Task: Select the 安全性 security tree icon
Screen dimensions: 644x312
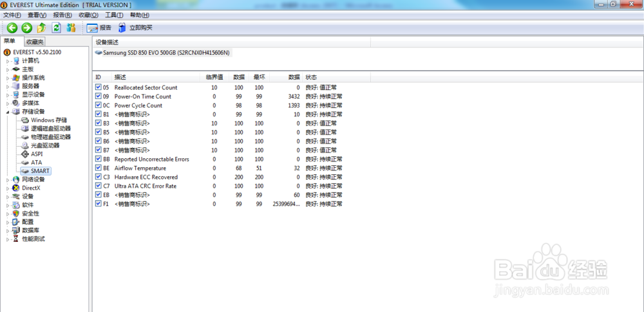Action: pyautogui.click(x=16, y=214)
